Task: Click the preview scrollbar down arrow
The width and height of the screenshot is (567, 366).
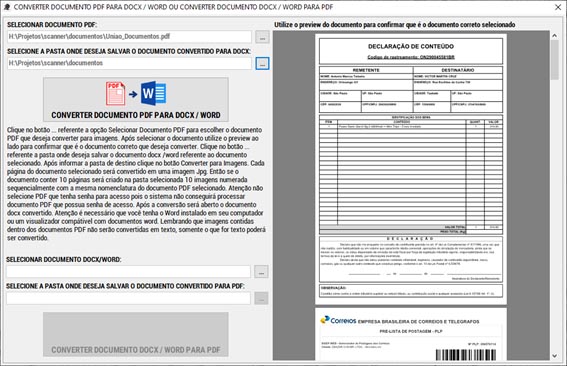Action: (554, 356)
